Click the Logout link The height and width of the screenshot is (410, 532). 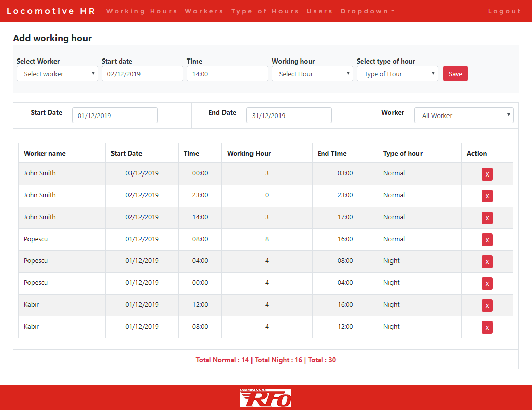coord(504,11)
